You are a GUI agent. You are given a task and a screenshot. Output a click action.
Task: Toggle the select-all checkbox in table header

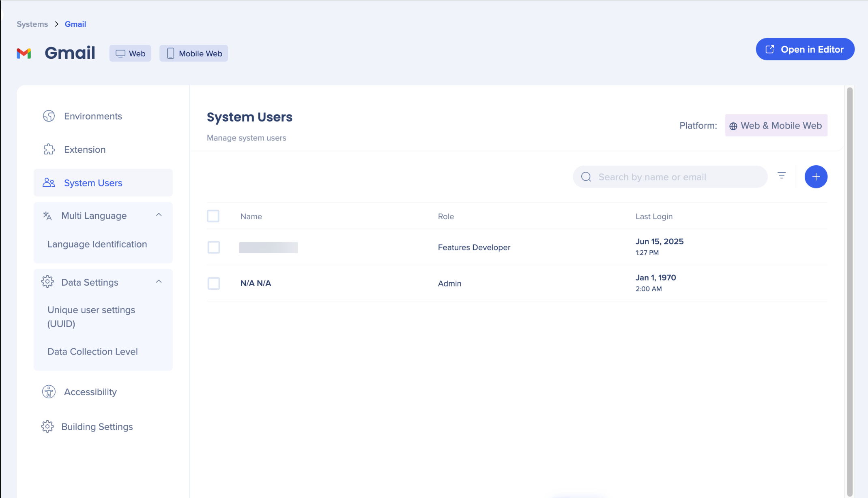[x=213, y=216]
